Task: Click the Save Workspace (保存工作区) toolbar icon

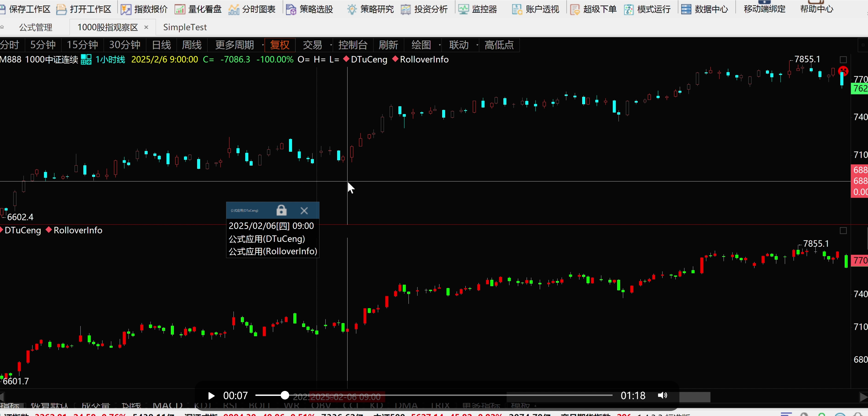Action: (x=3, y=9)
